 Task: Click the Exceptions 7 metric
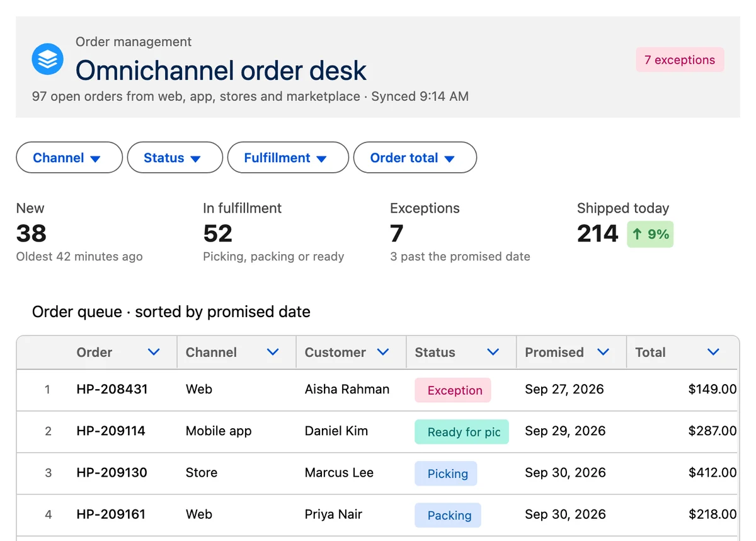[x=460, y=232]
